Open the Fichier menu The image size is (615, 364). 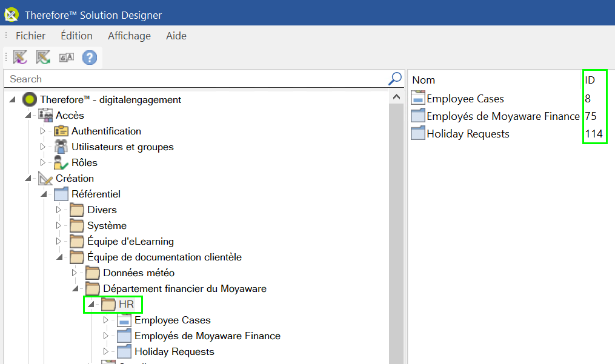(x=30, y=36)
